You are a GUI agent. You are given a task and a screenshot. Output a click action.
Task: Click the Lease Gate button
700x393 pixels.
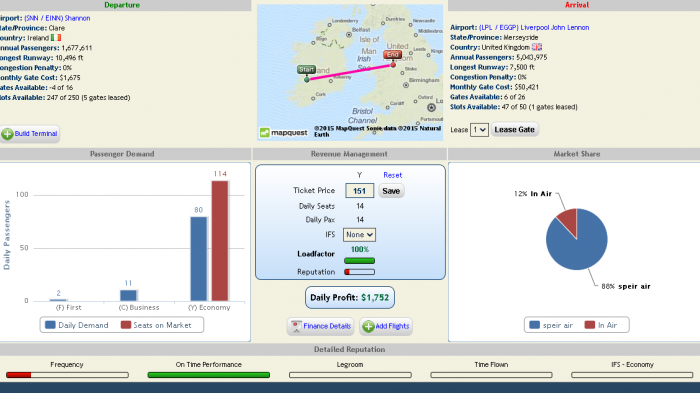(x=515, y=130)
